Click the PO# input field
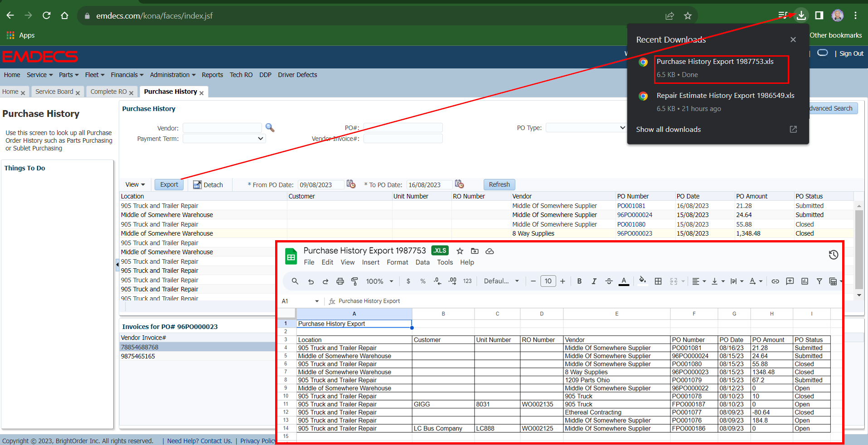Viewport: 868px width, 445px height. [403, 128]
